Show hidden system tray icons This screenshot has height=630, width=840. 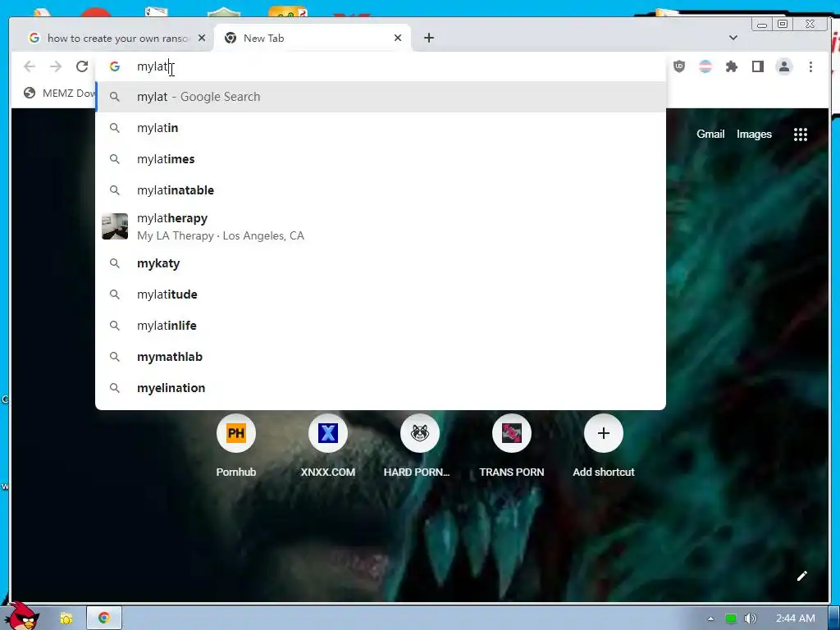710,619
